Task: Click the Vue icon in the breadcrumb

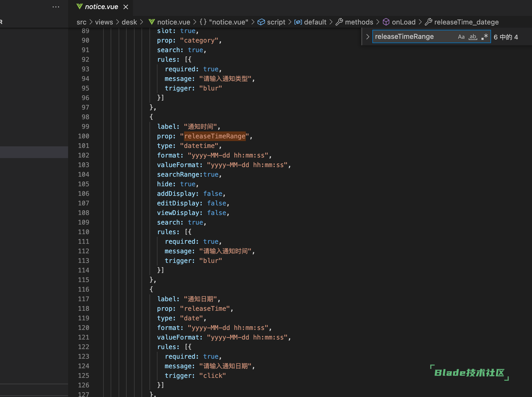Action: point(152,22)
